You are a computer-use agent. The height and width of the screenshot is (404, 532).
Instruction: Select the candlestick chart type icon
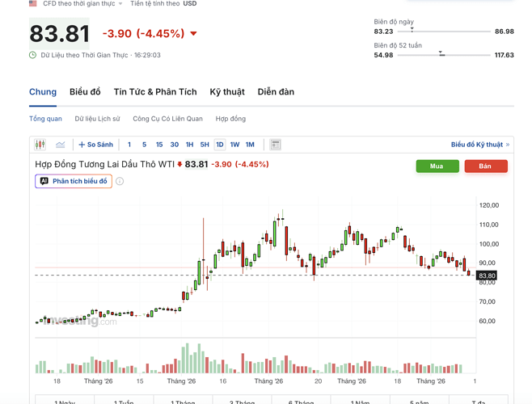[40, 145]
